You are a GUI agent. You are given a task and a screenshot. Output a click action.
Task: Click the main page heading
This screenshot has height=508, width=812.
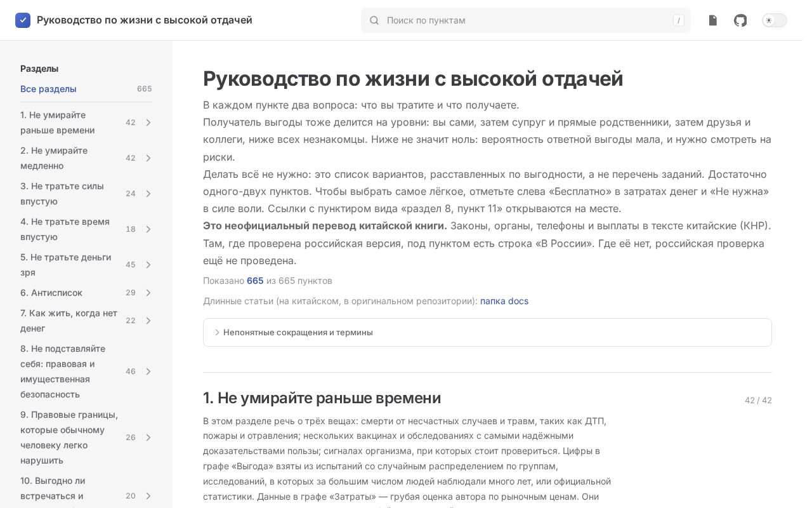[413, 79]
